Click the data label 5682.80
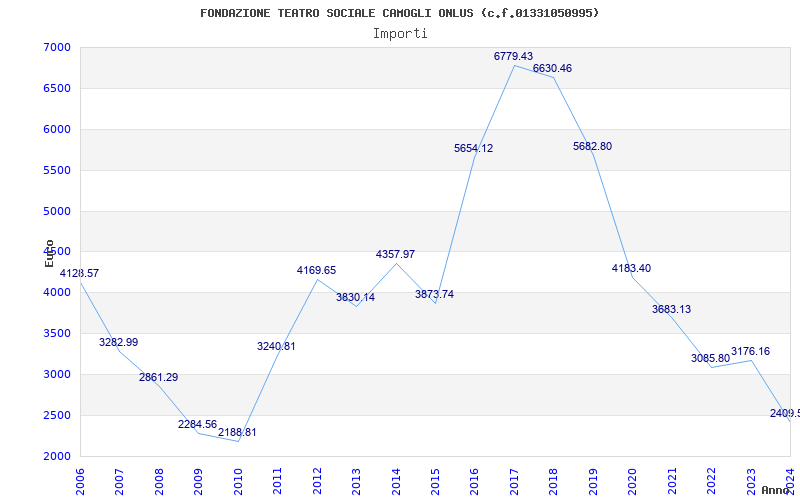 pos(592,146)
